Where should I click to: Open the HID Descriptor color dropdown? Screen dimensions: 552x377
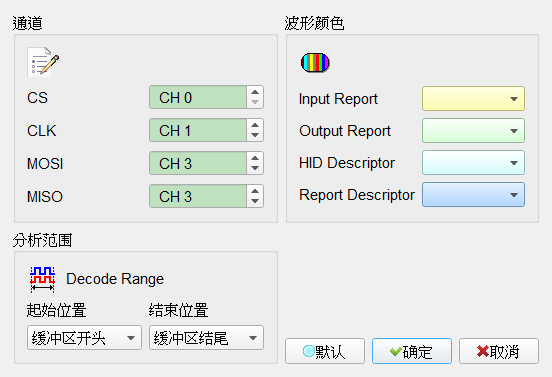(x=473, y=163)
